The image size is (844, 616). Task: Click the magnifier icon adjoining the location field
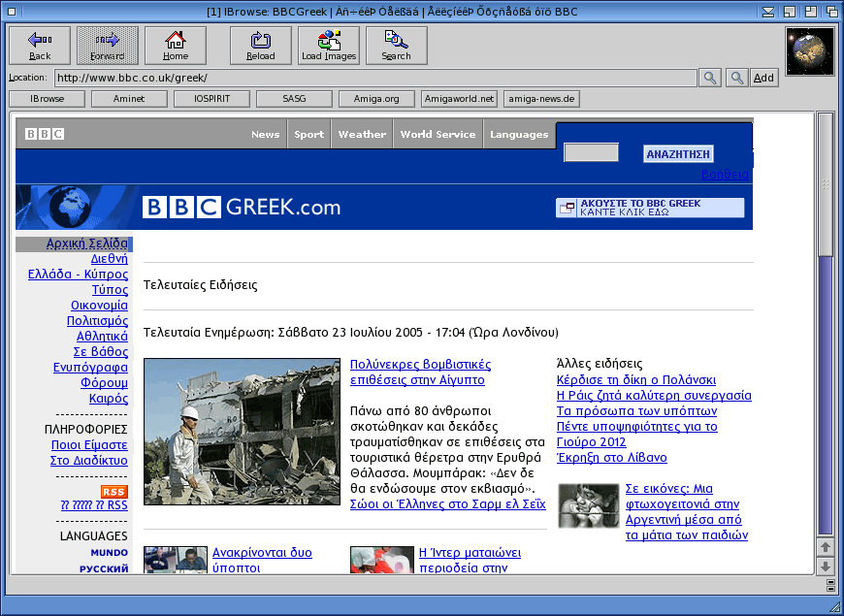coord(710,78)
